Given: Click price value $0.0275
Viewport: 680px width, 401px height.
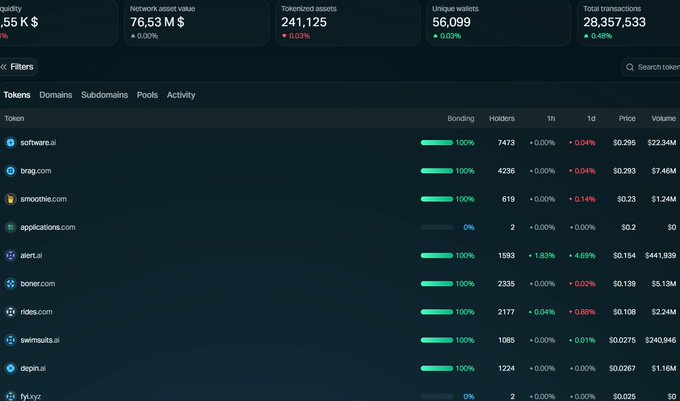Looking at the screenshot, I should [622, 340].
